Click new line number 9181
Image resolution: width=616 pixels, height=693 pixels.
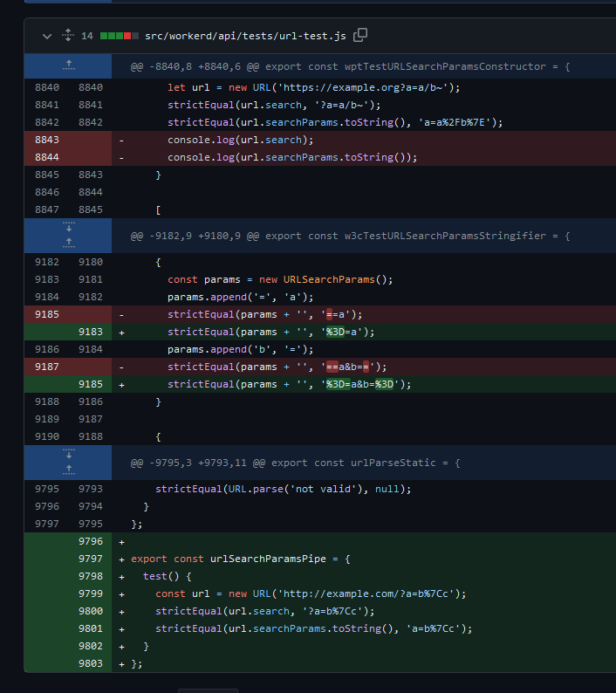pyautogui.click(x=90, y=279)
